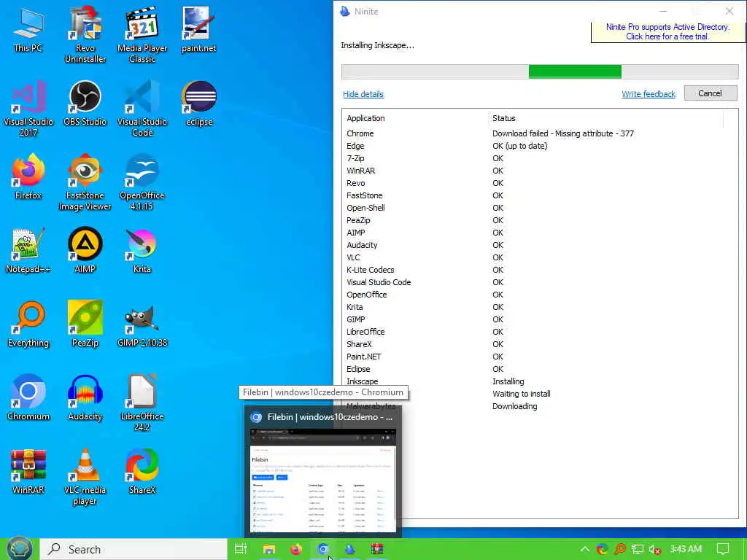
Task: Select the VLC media player desktop icon
Action: (x=85, y=477)
